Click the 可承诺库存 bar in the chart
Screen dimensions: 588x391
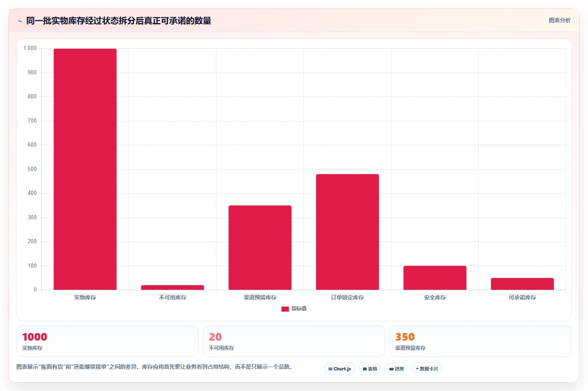click(522, 284)
